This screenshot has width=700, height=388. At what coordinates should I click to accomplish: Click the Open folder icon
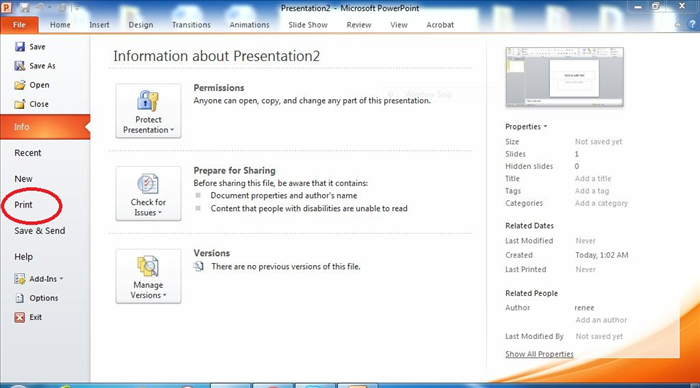point(20,85)
